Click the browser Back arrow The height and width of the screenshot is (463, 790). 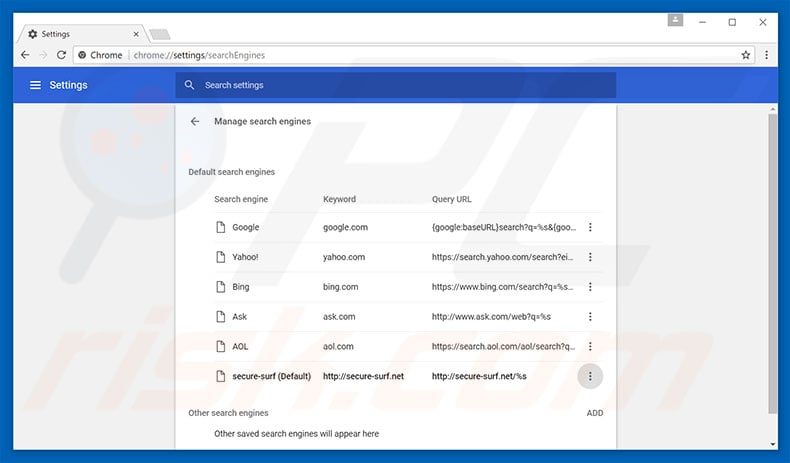[25, 55]
